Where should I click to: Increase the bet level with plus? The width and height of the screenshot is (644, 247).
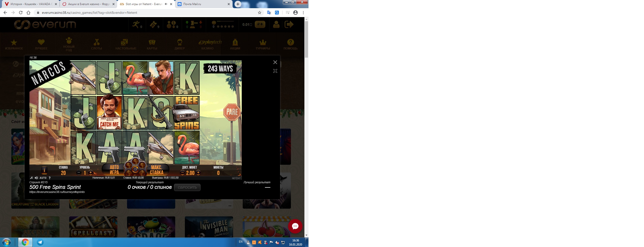[90, 173]
